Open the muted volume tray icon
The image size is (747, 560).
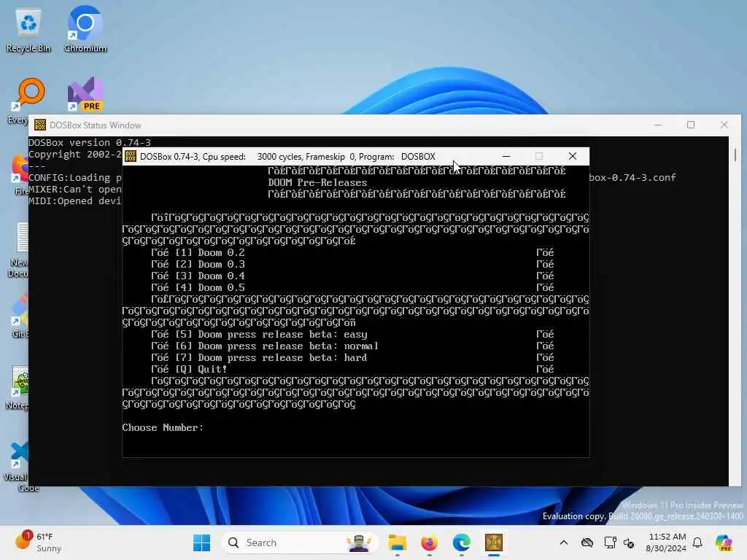(x=628, y=542)
